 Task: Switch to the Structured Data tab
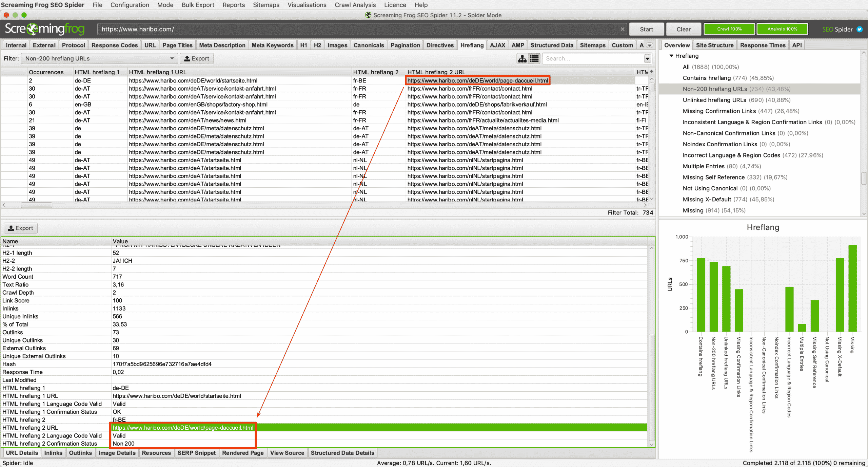pyautogui.click(x=552, y=45)
